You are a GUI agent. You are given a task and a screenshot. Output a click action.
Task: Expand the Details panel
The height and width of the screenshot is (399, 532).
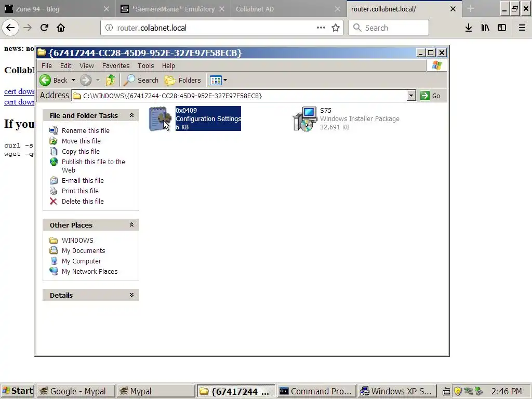(x=131, y=295)
